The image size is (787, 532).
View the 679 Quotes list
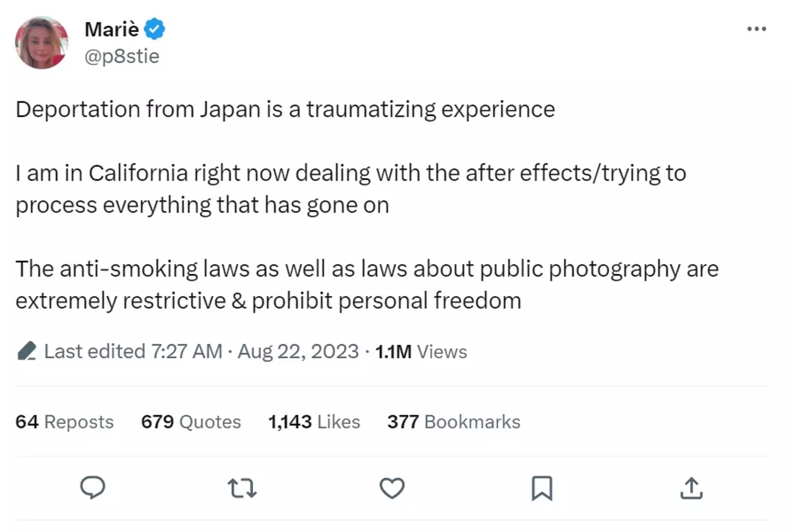pyautogui.click(x=191, y=422)
